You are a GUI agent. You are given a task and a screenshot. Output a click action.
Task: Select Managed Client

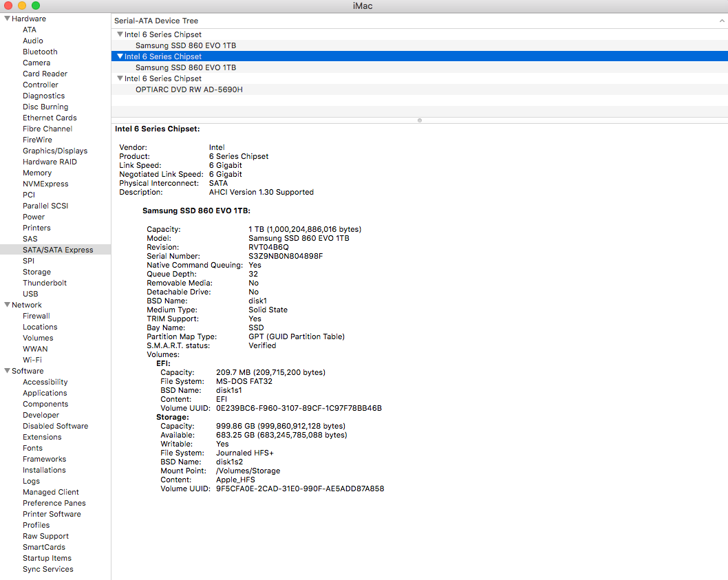pos(51,492)
